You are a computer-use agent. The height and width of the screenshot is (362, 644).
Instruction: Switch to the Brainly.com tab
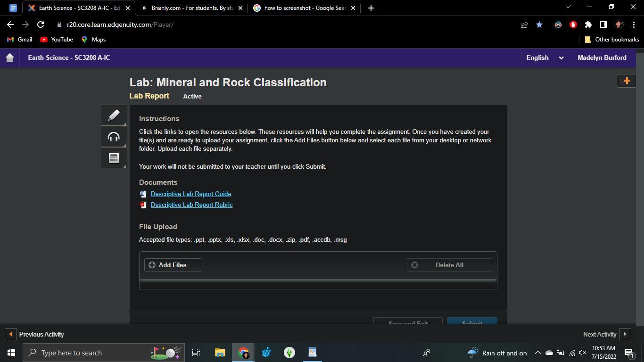pos(192,8)
